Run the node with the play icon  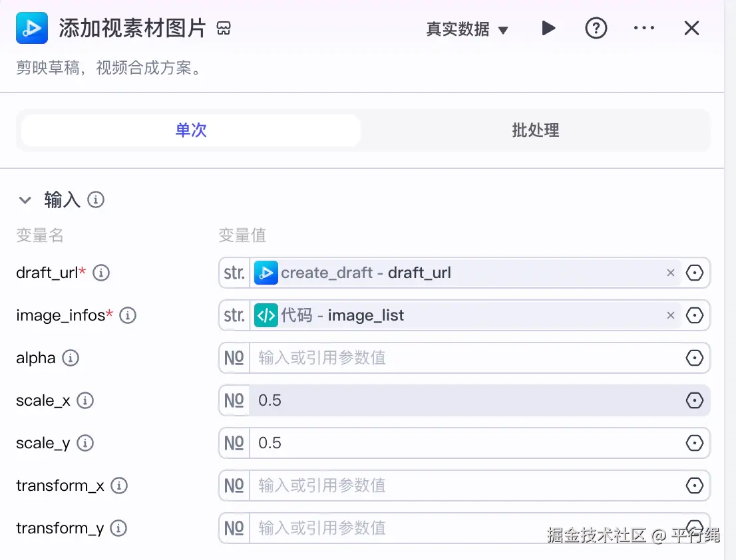[x=548, y=29]
